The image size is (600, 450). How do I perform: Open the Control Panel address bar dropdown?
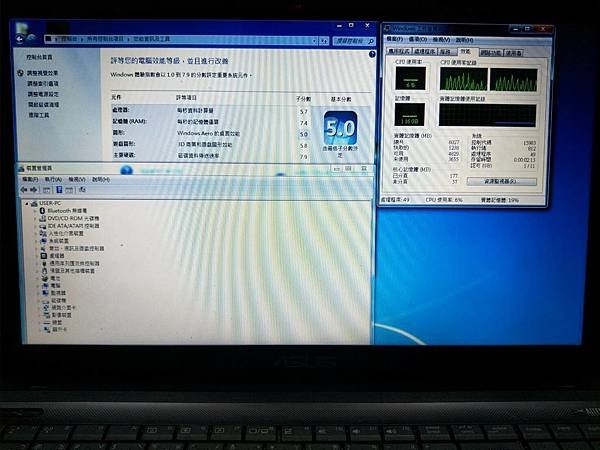315,41
